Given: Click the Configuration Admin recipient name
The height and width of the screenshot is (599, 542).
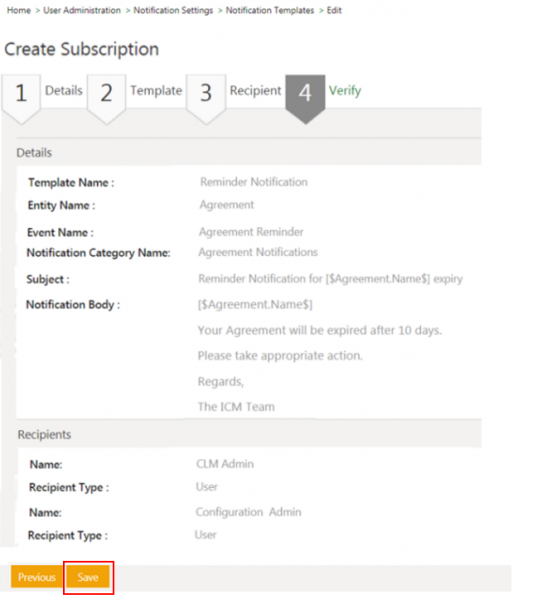Looking at the screenshot, I should point(248,512).
